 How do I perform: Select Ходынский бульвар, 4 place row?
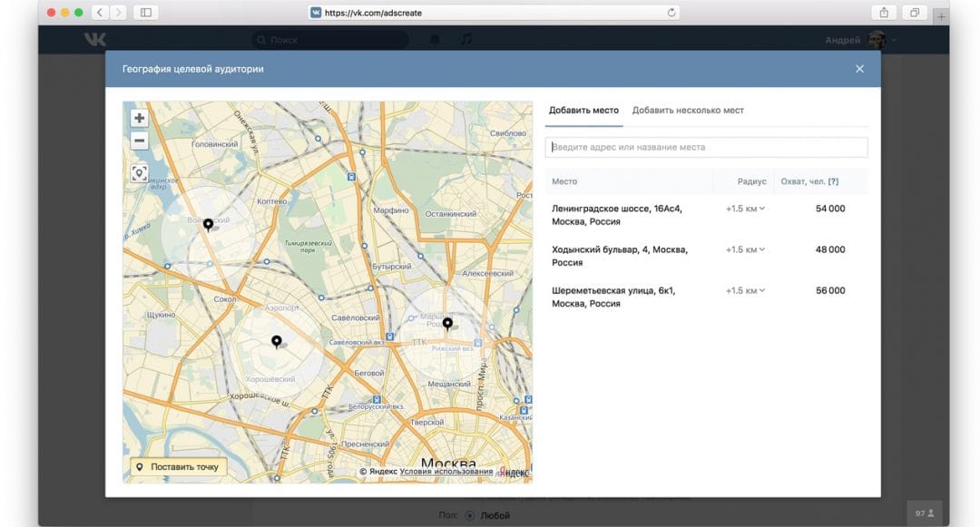[706, 256]
